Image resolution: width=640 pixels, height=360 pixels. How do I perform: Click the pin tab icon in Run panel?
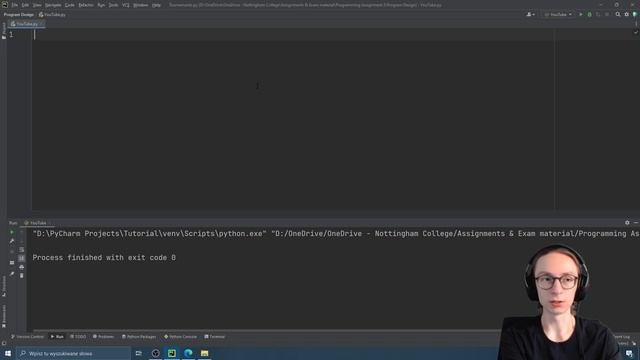click(x=12, y=274)
